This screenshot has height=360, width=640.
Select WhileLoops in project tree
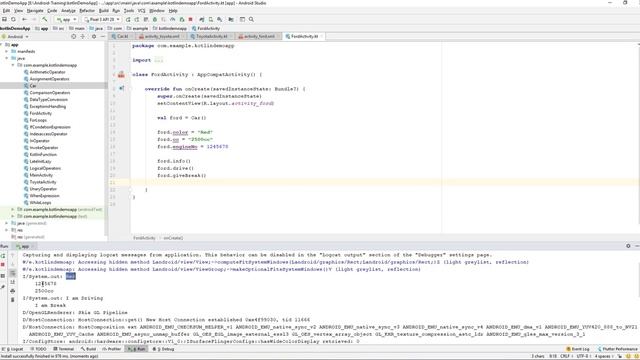point(40,203)
